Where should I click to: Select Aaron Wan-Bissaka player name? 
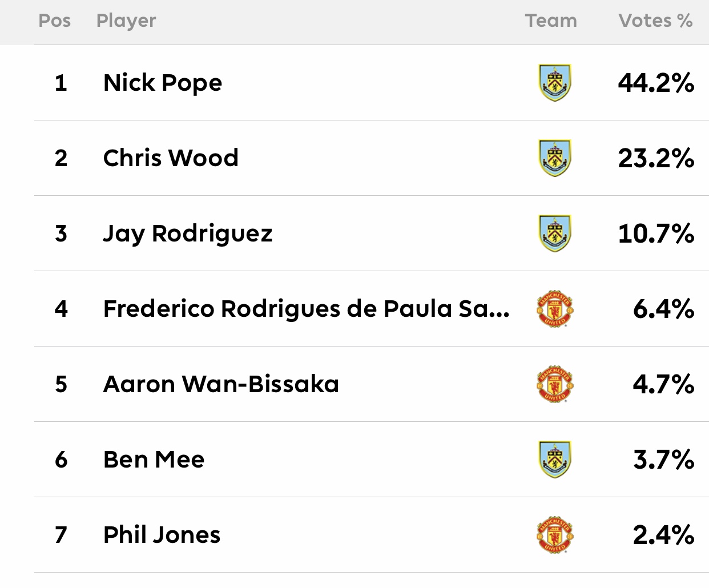221,384
